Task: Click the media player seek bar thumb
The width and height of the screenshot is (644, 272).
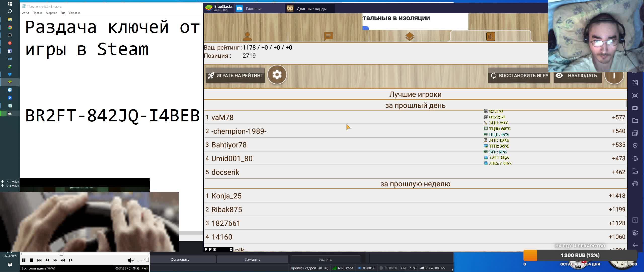Action: [62, 254]
